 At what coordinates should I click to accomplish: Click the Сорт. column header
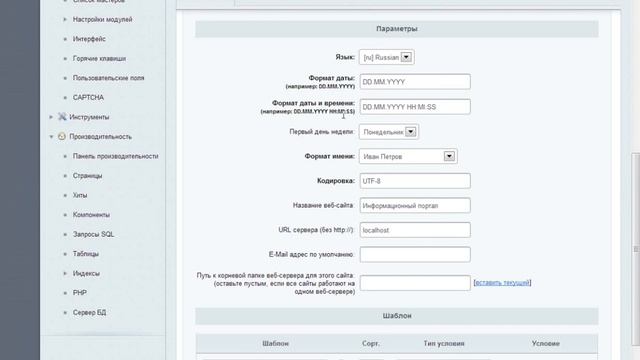tap(371, 344)
